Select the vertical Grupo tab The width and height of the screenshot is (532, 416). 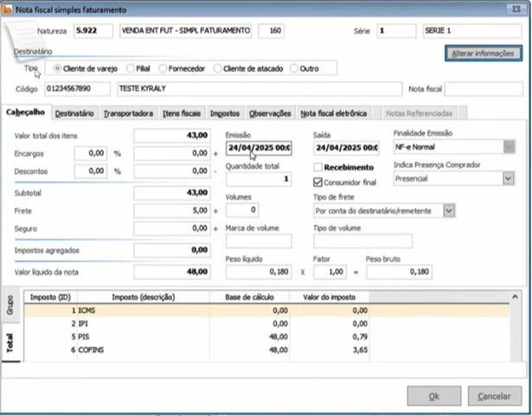[10, 304]
